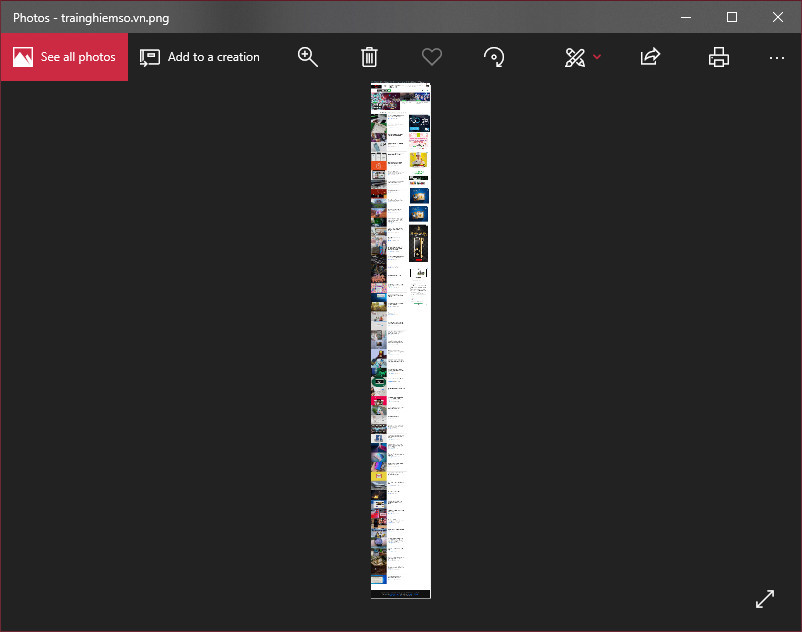Viewport: 802px width, 632px height.
Task: Zoom in with the magnifier icon
Action: [x=308, y=57]
